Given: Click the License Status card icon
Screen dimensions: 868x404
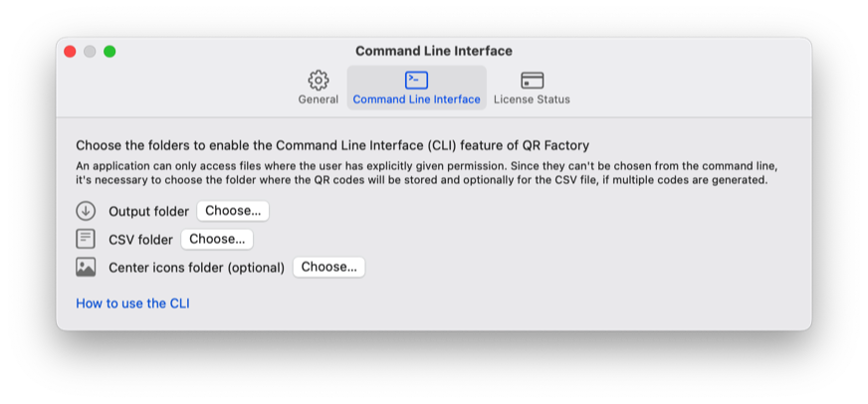Looking at the screenshot, I should pyautogui.click(x=532, y=81).
